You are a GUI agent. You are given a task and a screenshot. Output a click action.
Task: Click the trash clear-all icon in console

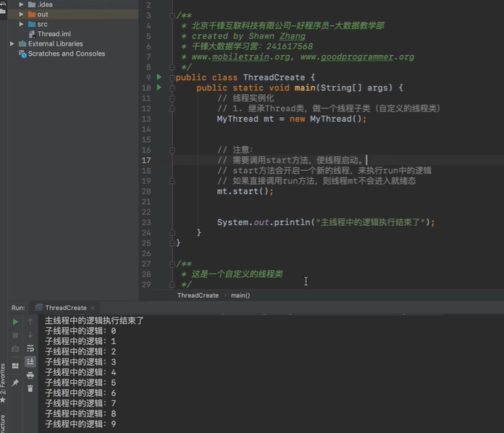(30, 388)
